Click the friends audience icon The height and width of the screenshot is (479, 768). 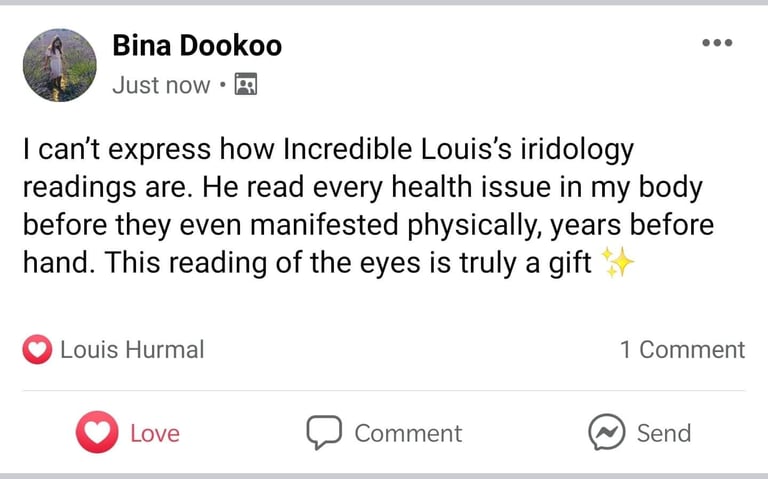(x=245, y=85)
